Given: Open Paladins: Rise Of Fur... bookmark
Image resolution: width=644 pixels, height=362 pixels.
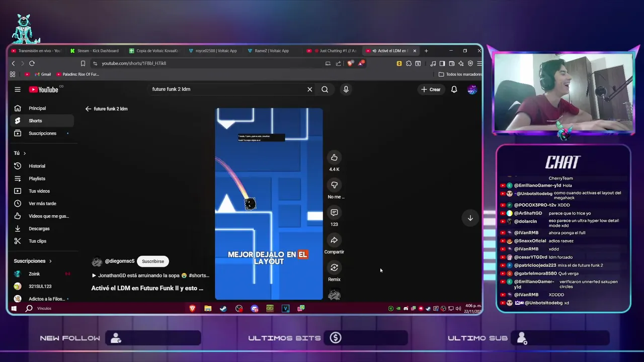Looking at the screenshot, I should tap(78, 74).
